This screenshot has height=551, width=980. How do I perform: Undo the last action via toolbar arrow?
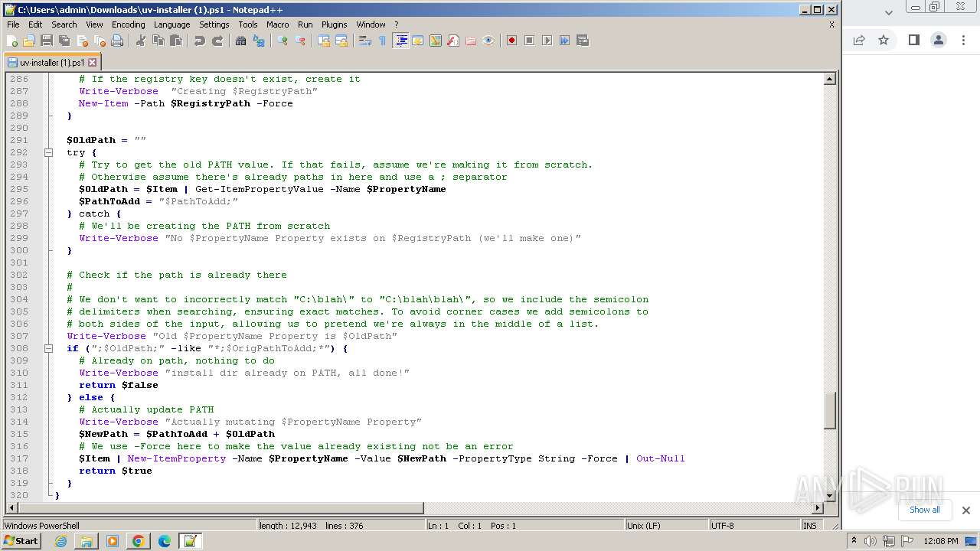pos(200,41)
